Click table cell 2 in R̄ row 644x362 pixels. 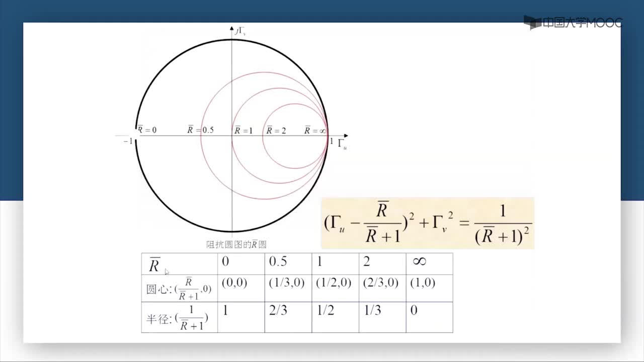point(382,263)
